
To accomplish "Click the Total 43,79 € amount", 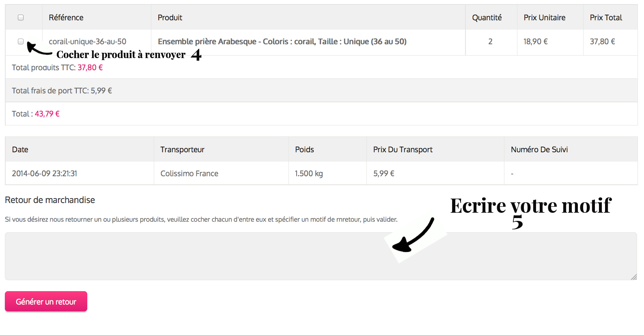I will (x=47, y=114).
